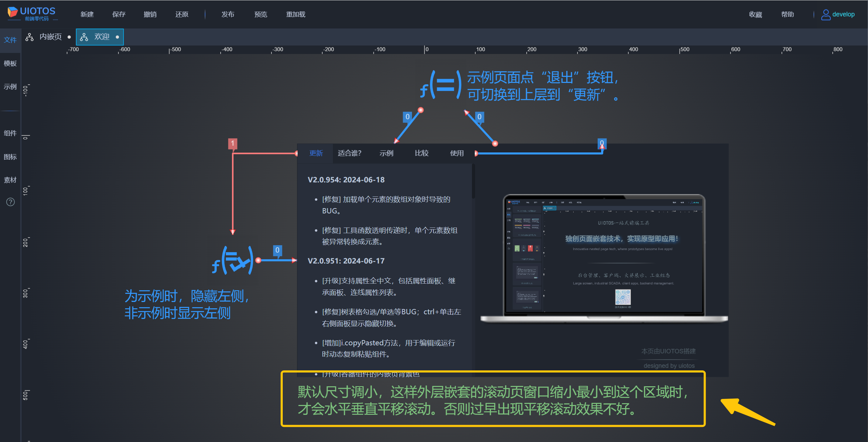Viewport: 868px width, 442px height.
Task: Click the 预览 preview menu item
Action: point(261,14)
